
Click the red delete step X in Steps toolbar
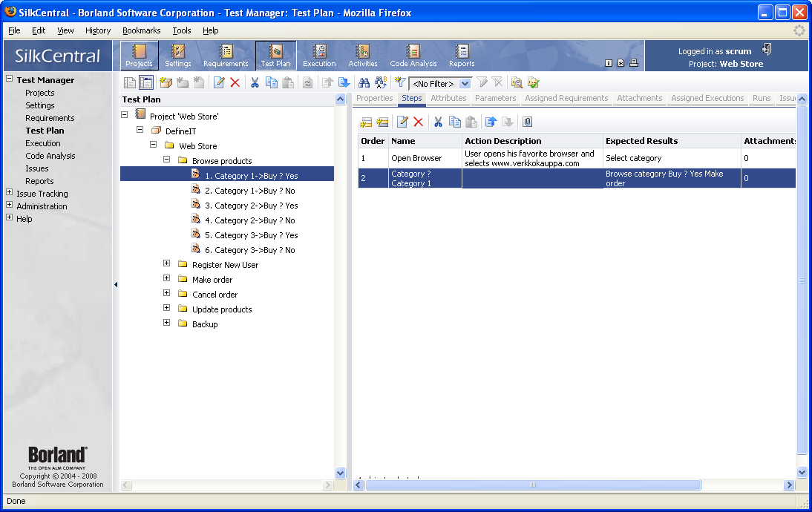(x=419, y=122)
